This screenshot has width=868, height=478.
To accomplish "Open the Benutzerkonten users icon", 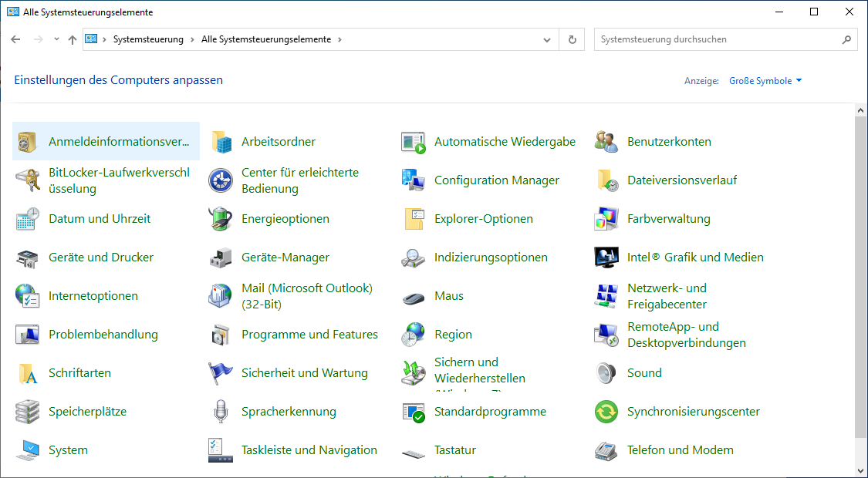I will click(606, 142).
